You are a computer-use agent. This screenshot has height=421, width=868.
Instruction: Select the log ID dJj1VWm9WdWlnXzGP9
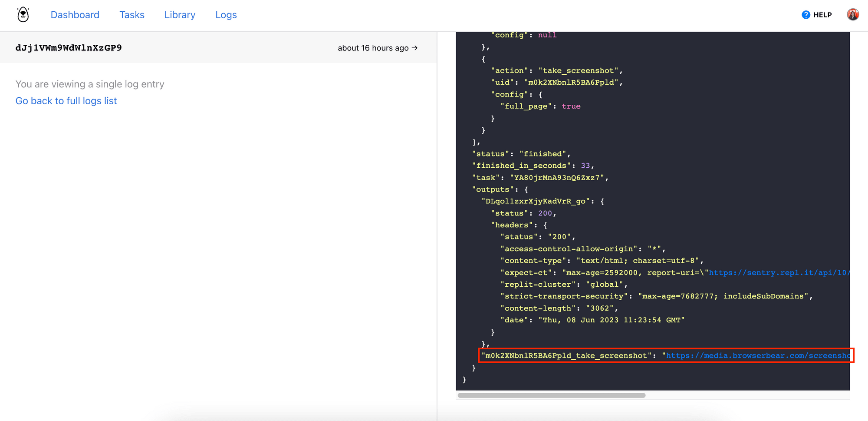68,48
